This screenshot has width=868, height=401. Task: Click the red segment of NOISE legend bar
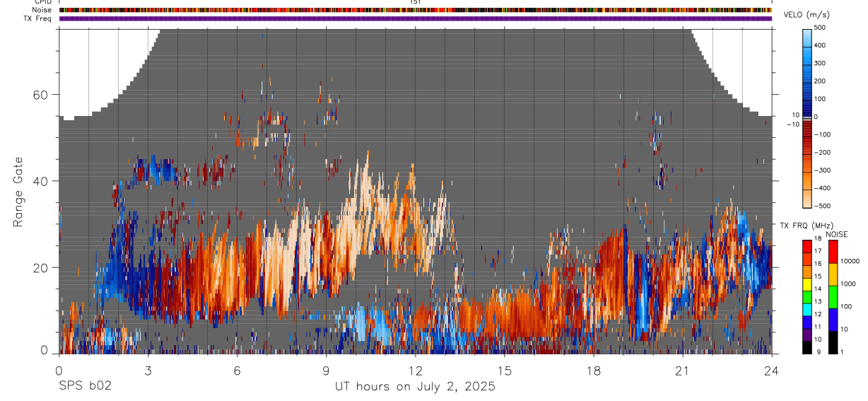click(x=833, y=251)
